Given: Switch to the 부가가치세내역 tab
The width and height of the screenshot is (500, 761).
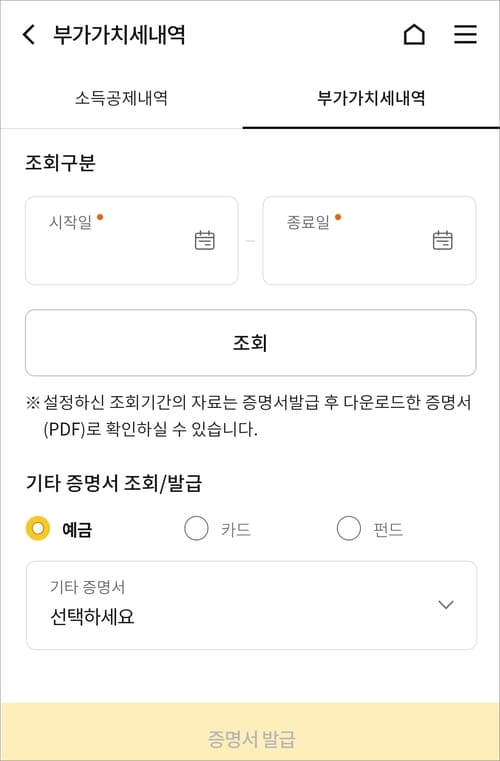Looking at the screenshot, I should coord(371,99).
